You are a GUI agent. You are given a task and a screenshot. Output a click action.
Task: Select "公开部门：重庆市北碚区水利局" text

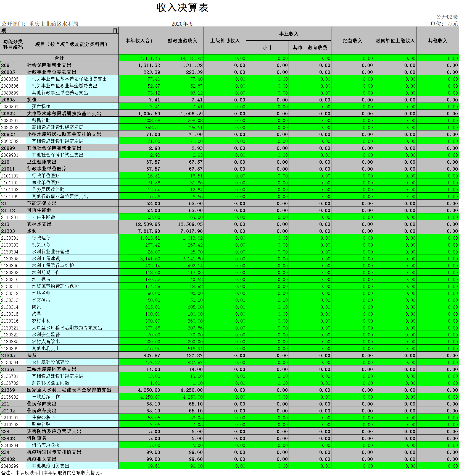click(40, 24)
